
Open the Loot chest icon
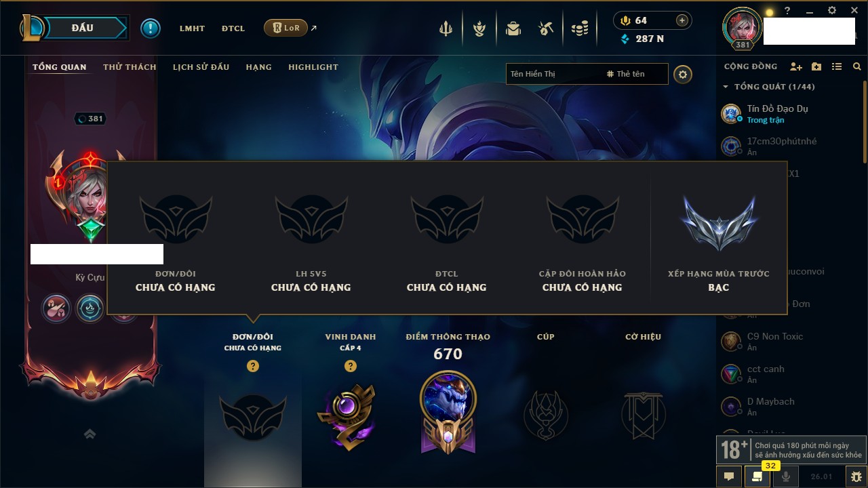(x=513, y=28)
